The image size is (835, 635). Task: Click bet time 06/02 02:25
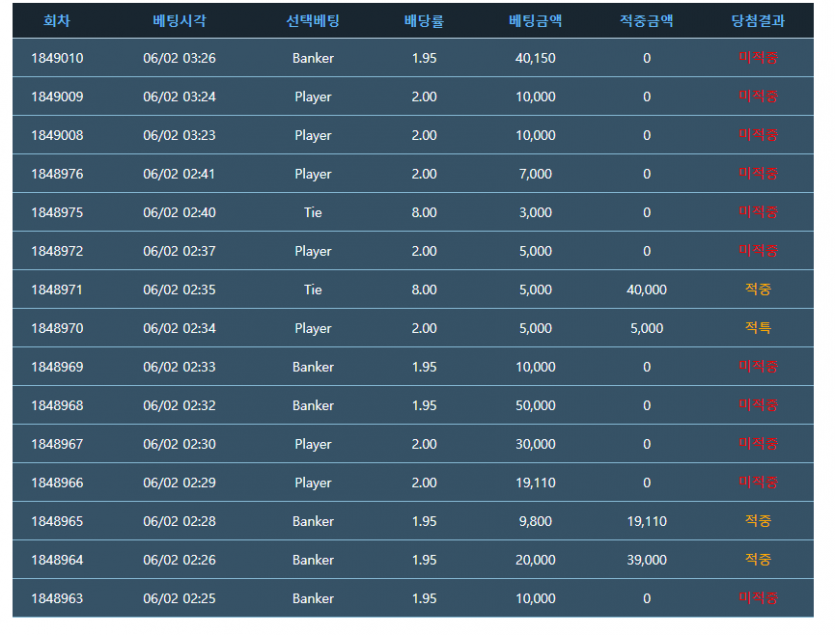pos(179,598)
